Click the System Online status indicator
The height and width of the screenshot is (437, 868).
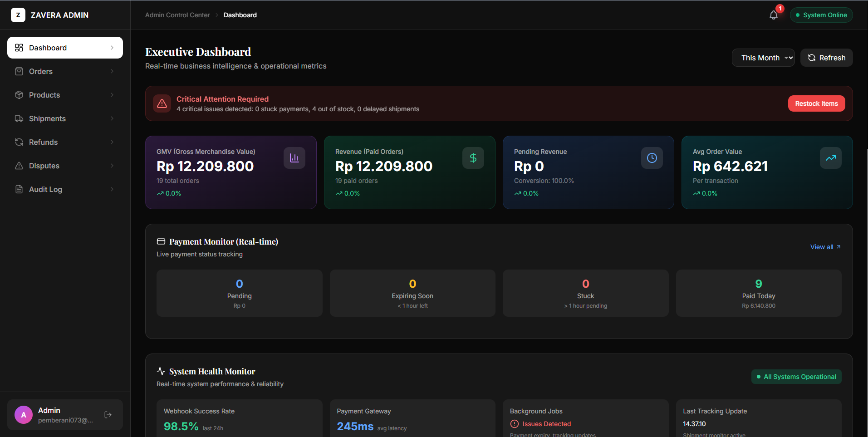pos(821,15)
